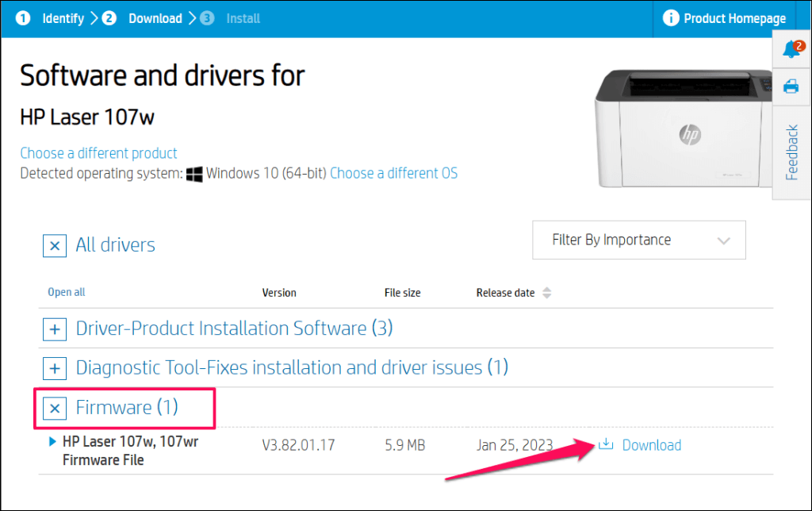Open the Feedback side tab
The height and width of the screenshot is (511, 812).
click(x=791, y=152)
